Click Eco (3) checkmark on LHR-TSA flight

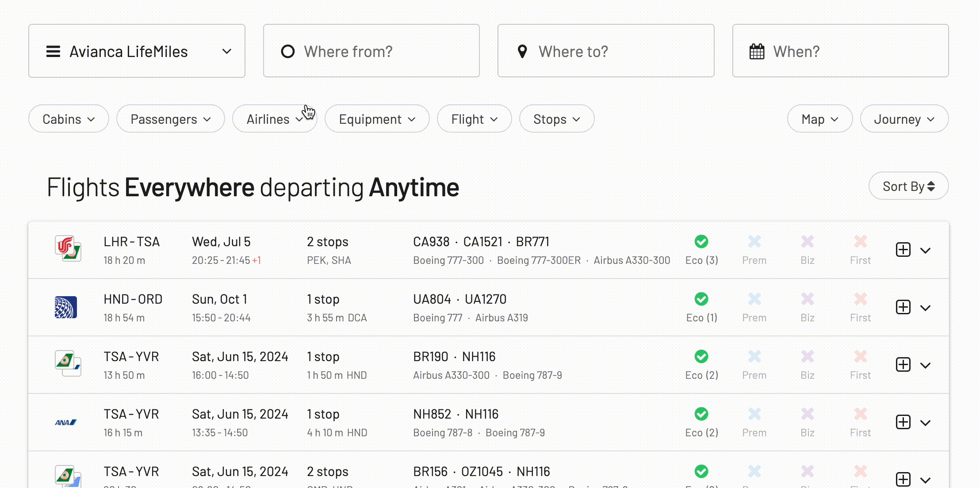click(x=701, y=241)
